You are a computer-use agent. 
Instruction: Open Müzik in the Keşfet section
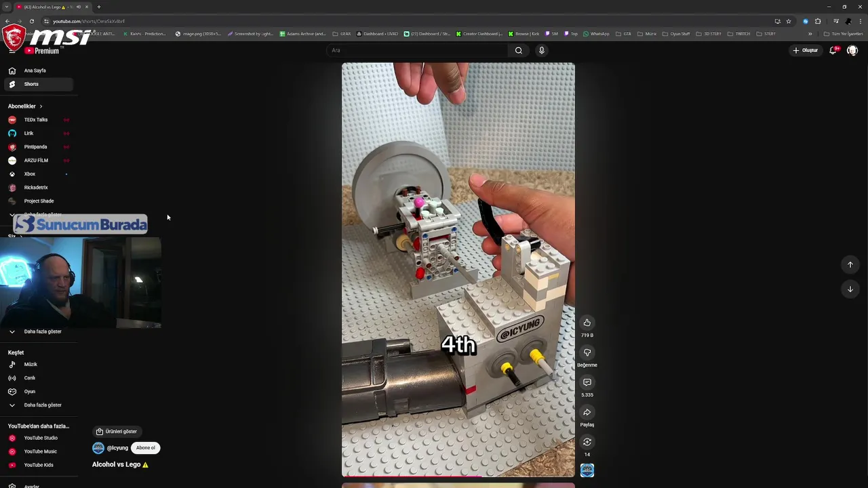tap(37, 365)
